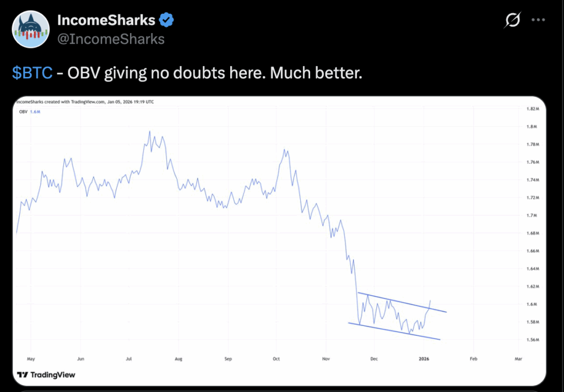Click the Oct label on the time axis

point(276,358)
